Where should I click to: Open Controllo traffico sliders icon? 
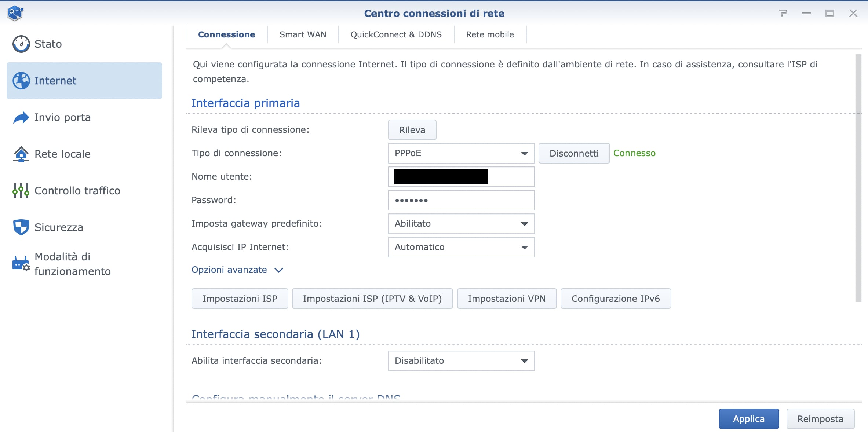tap(21, 191)
